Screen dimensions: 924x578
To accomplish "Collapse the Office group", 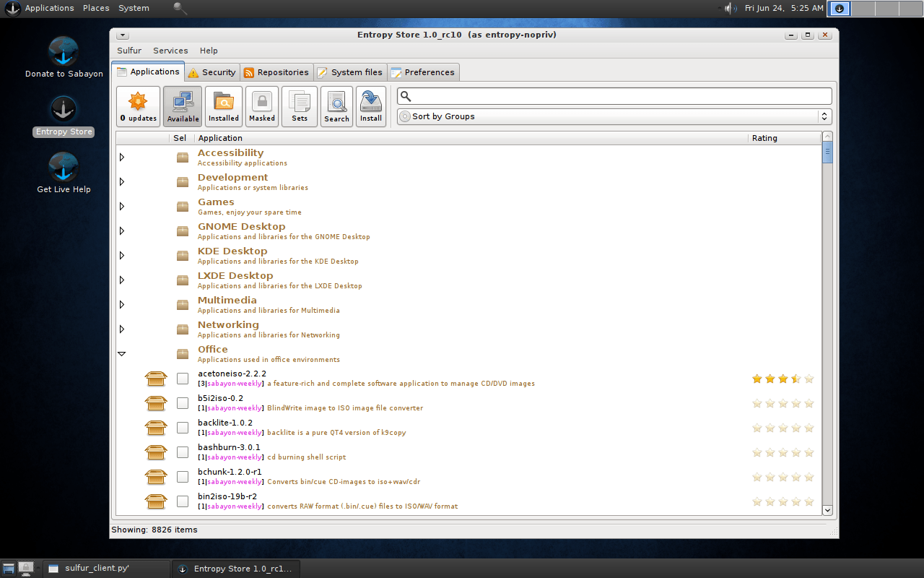I will coord(121,353).
